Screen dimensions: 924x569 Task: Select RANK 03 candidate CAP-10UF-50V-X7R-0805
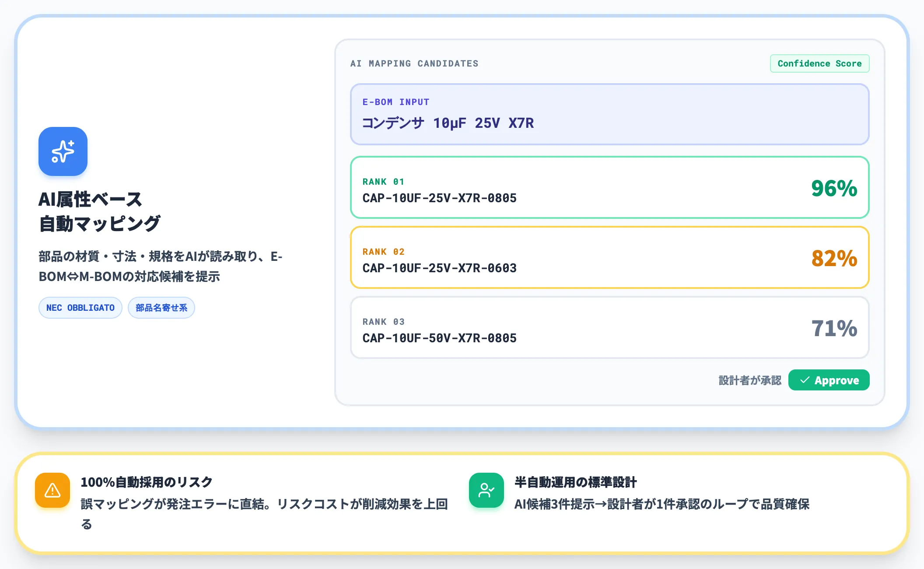pyautogui.click(x=609, y=327)
